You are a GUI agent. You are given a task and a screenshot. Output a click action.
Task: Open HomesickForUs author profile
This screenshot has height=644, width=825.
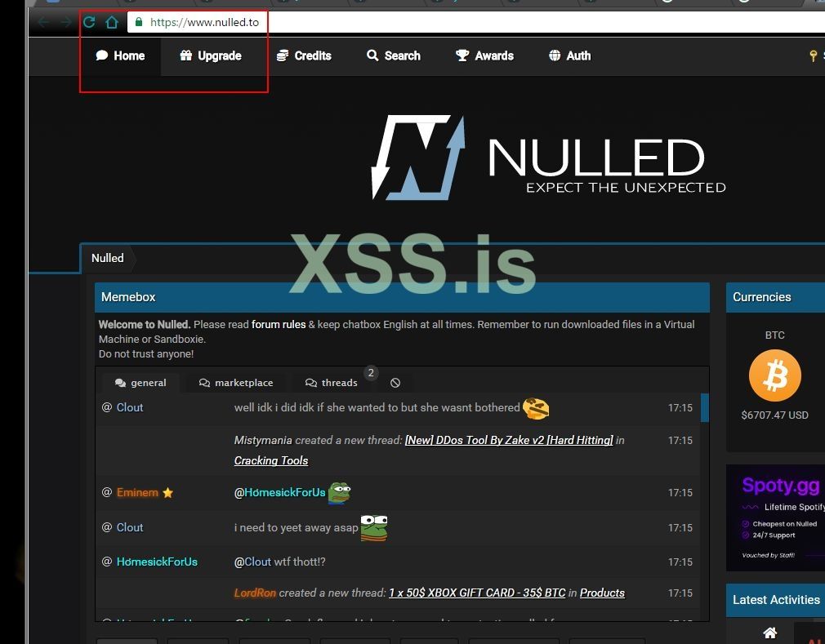[157, 562]
